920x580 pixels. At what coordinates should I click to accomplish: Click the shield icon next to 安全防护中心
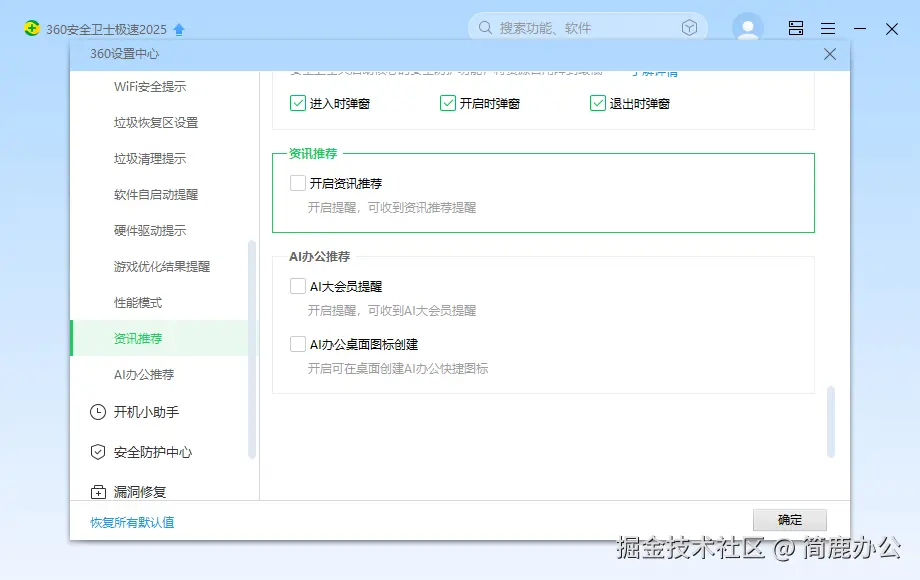coord(98,452)
